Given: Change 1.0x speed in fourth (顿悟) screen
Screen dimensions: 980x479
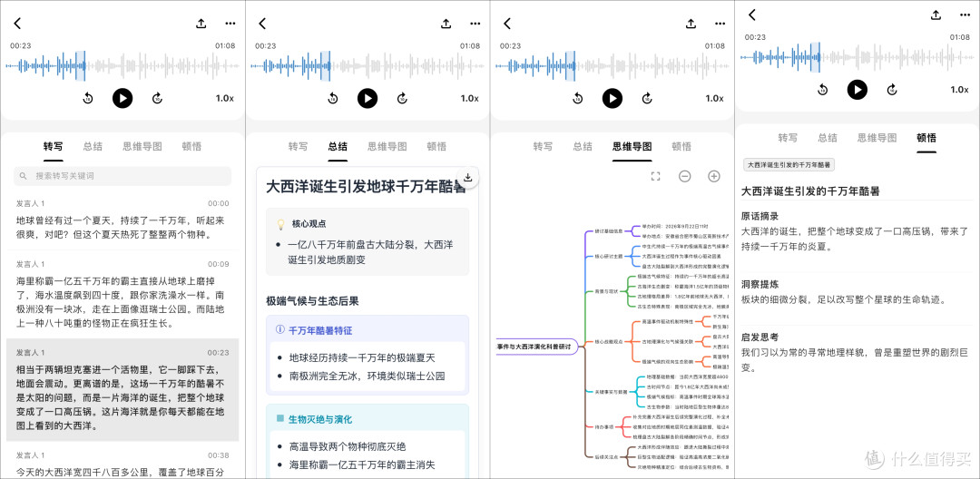Looking at the screenshot, I should point(959,89).
